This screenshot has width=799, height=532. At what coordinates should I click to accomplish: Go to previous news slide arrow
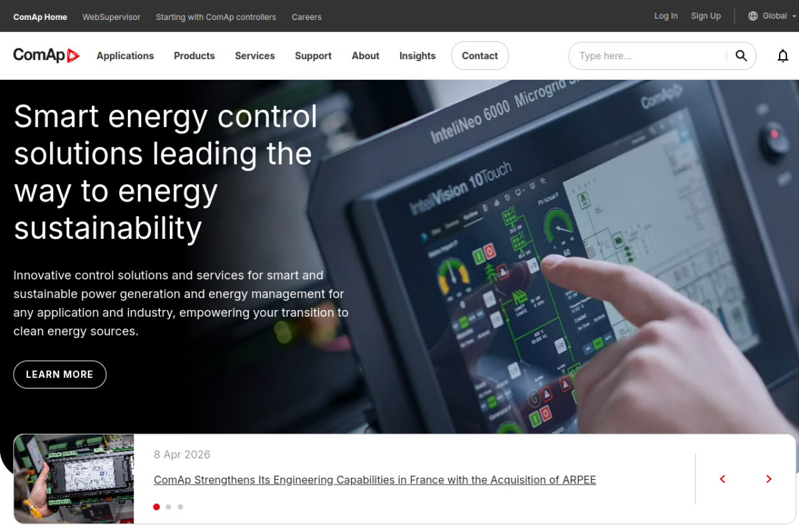click(722, 479)
